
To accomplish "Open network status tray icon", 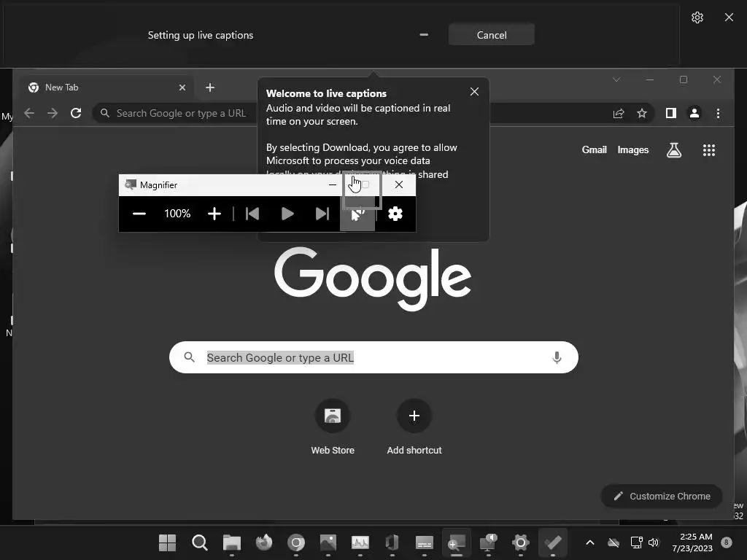I will (636, 542).
